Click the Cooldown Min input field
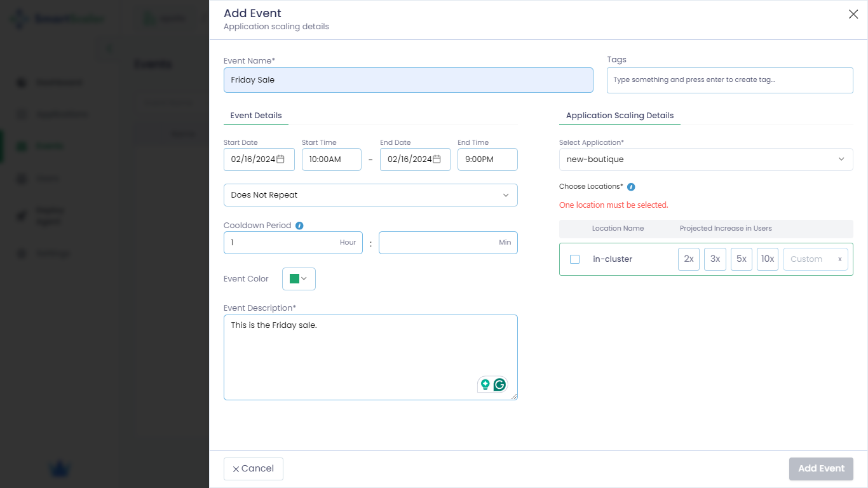This screenshot has width=868, height=488. click(448, 243)
